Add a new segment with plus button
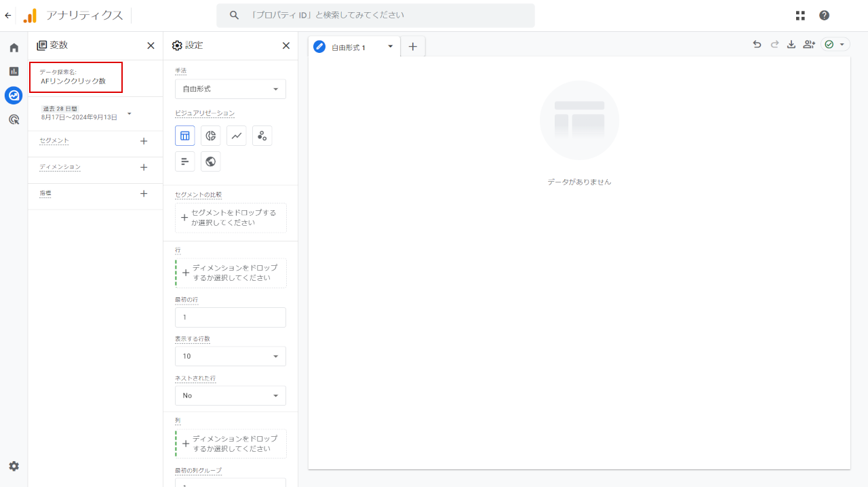This screenshot has height=487, width=868. (x=143, y=141)
